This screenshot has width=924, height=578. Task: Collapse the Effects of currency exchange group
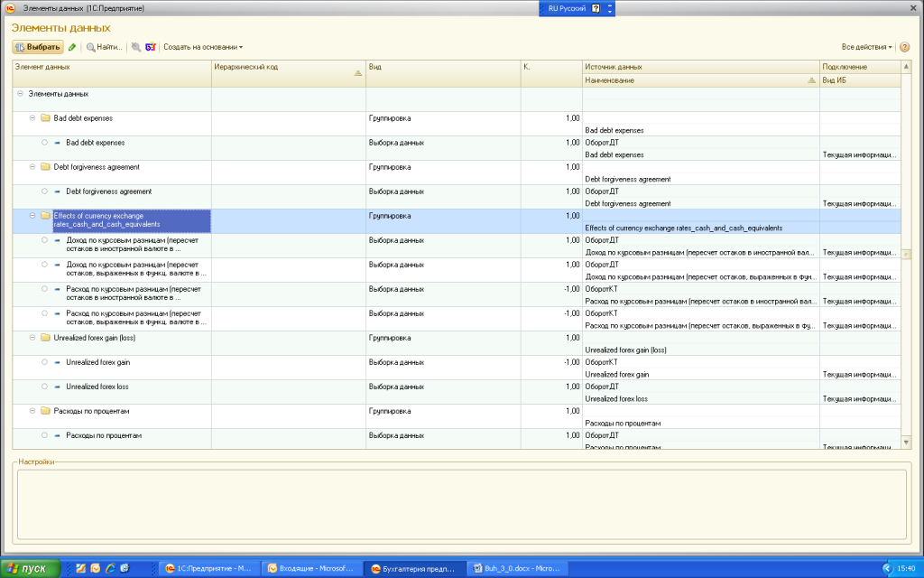point(32,216)
